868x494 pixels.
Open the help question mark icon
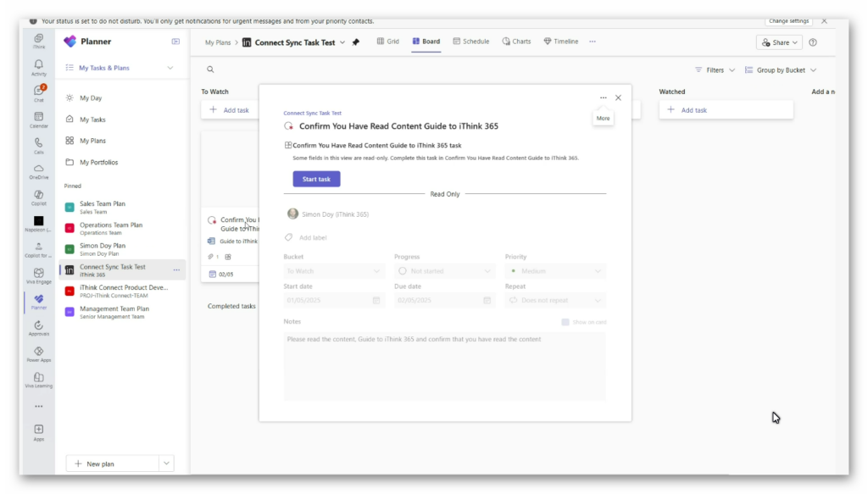tap(813, 42)
